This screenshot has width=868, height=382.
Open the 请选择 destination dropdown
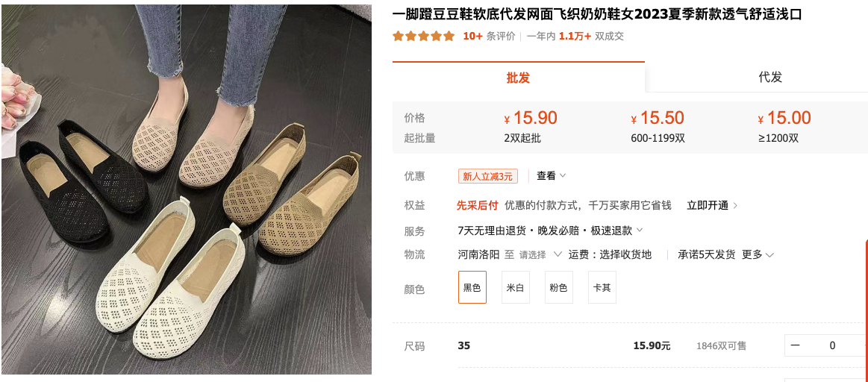540,254
